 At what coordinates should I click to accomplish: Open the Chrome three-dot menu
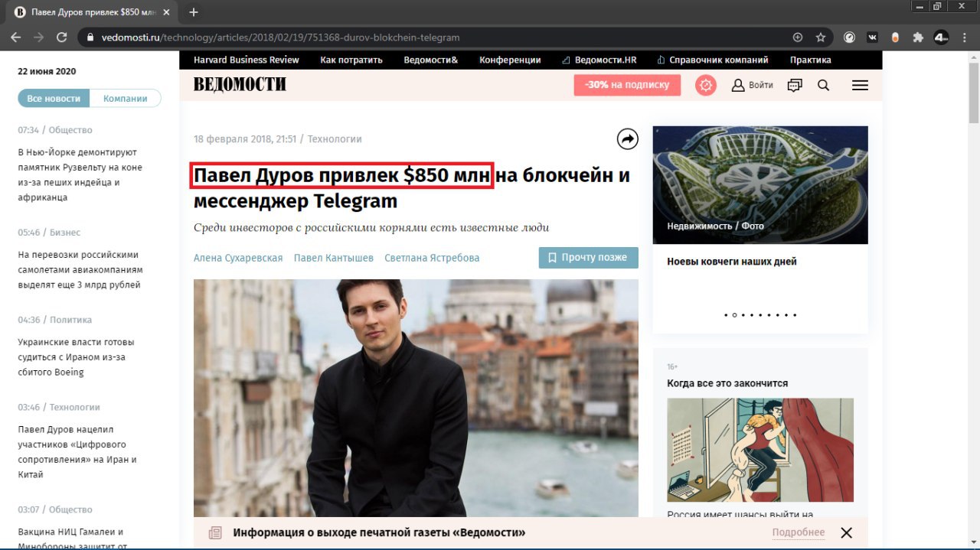point(964,37)
